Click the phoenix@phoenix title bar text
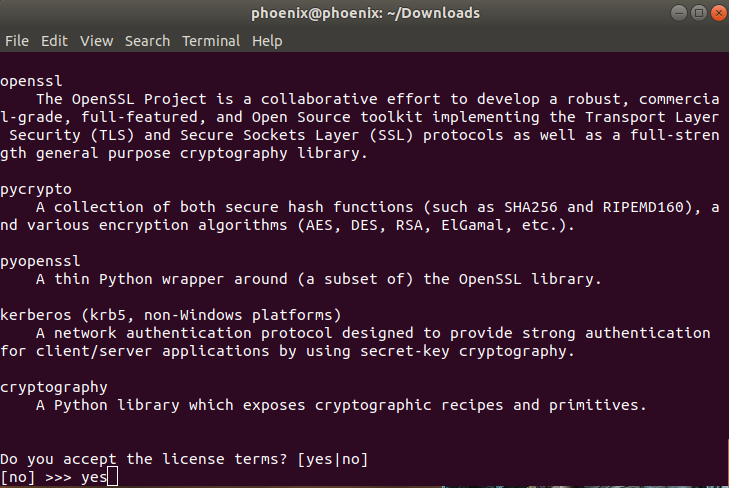 point(365,13)
